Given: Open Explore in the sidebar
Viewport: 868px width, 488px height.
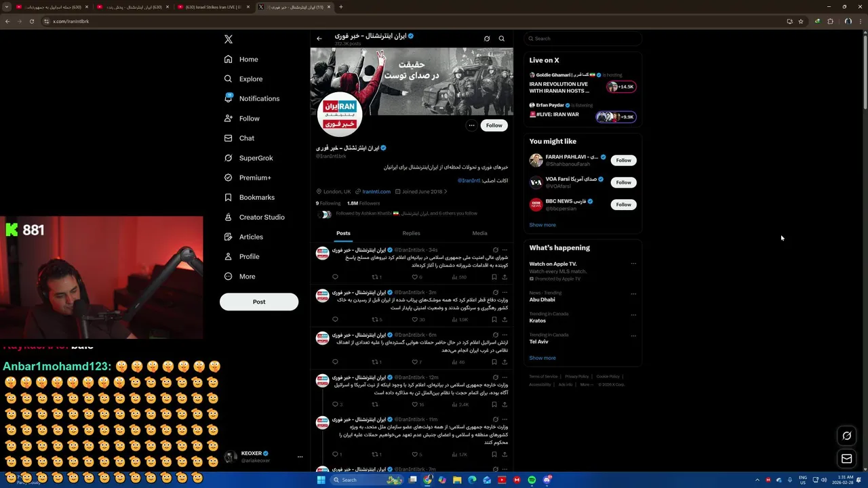Looking at the screenshot, I should click(x=243, y=79).
